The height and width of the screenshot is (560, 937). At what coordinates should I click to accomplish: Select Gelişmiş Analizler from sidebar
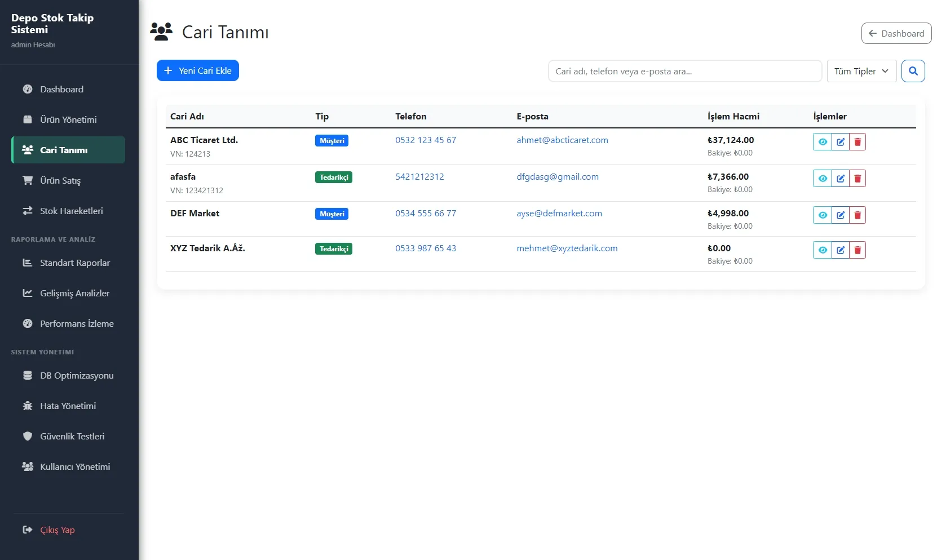click(x=74, y=293)
